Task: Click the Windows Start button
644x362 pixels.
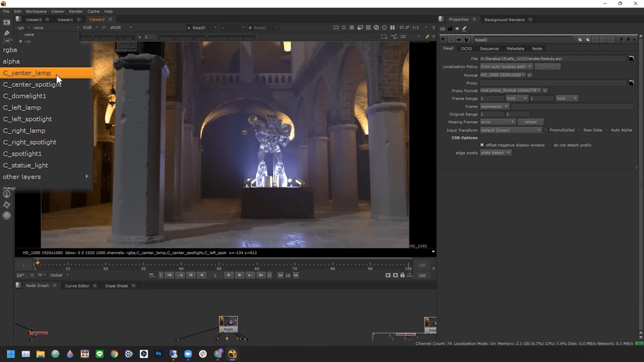Action: 10,354
